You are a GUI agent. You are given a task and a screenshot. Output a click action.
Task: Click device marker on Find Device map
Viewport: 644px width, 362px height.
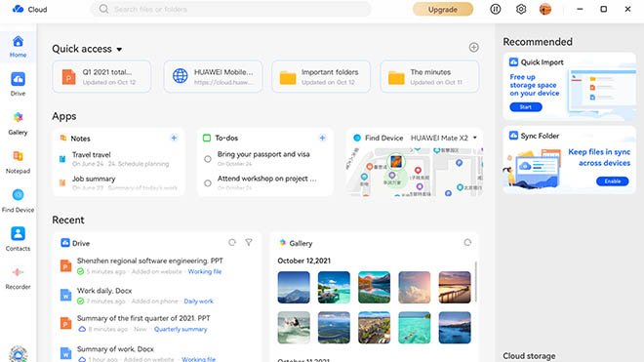(396, 161)
